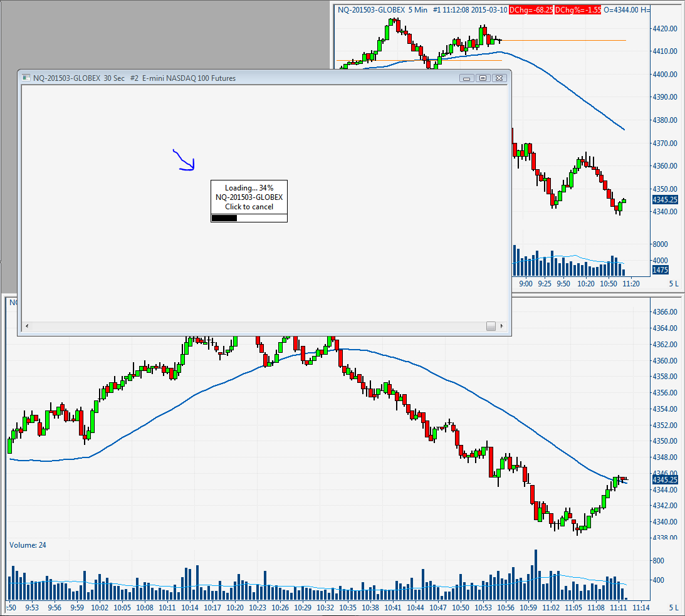685x616 pixels.
Task: Click the 4420.00 price label
Action: pyautogui.click(x=665, y=29)
